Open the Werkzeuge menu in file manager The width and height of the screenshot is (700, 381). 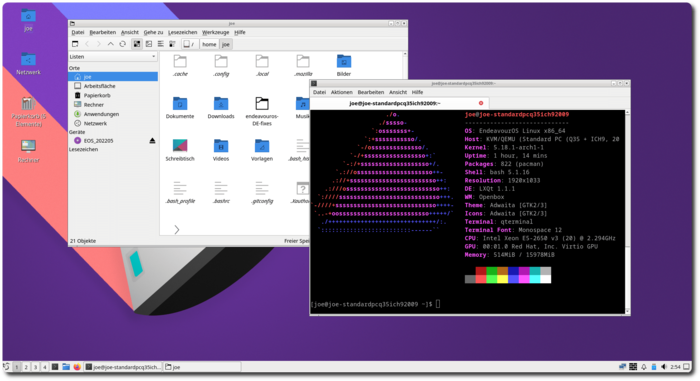215,33
